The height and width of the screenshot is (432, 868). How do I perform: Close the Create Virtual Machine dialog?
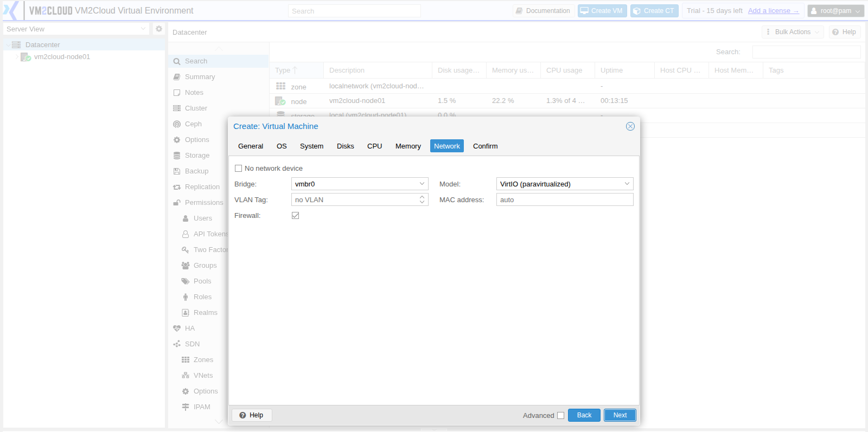(630, 126)
